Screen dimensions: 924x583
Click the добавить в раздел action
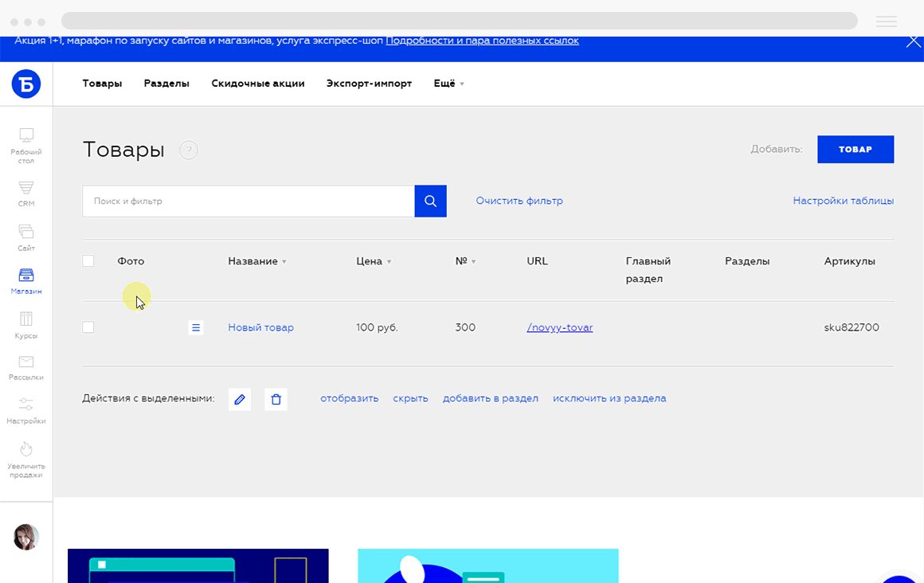pos(491,398)
